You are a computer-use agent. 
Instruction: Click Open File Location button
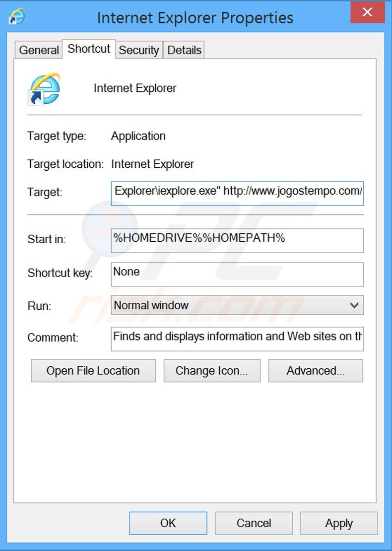pos(93,371)
